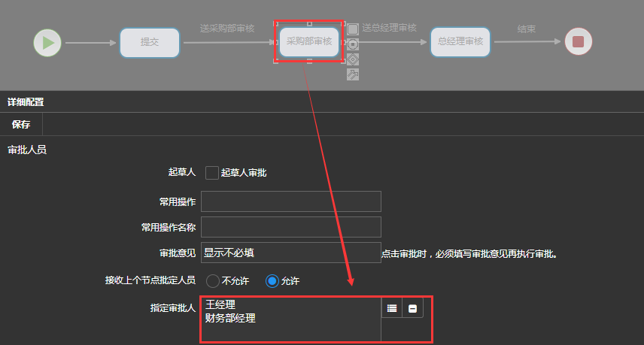Open the 审批意见 dropdown showing 显示不必填

pyautogui.click(x=290, y=253)
